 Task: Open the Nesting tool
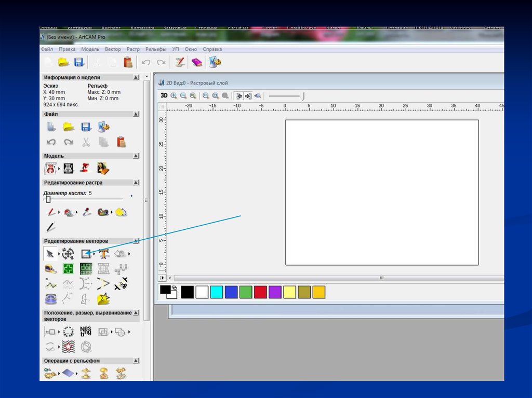(x=85, y=332)
